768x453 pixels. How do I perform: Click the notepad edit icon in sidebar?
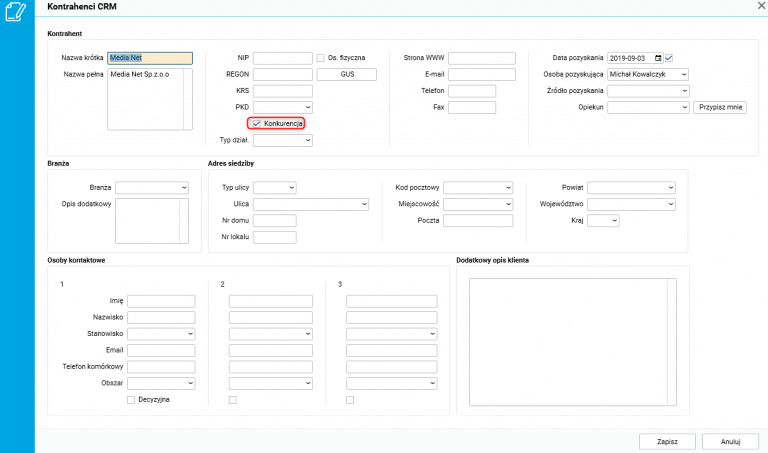(x=16, y=11)
